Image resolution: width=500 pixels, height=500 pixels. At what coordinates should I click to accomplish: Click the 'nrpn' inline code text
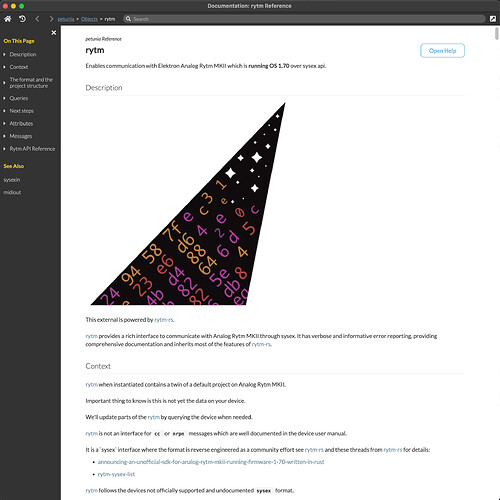[x=178, y=434]
